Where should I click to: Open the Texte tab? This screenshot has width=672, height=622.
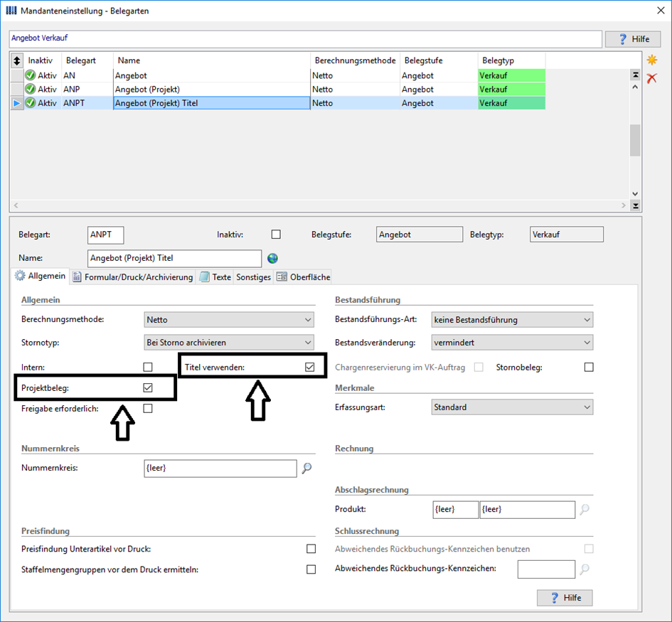pos(215,277)
